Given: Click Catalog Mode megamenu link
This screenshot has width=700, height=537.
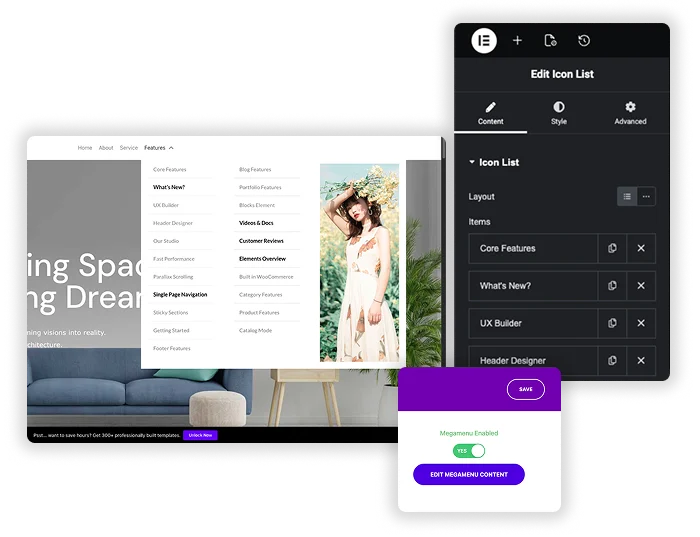Looking at the screenshot, I should tap(255, 330).
